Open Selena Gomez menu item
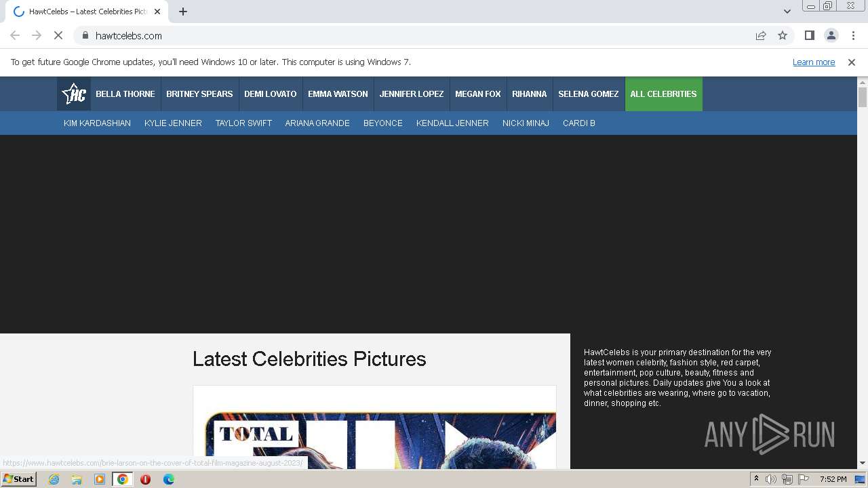 (x=589, y=94)
